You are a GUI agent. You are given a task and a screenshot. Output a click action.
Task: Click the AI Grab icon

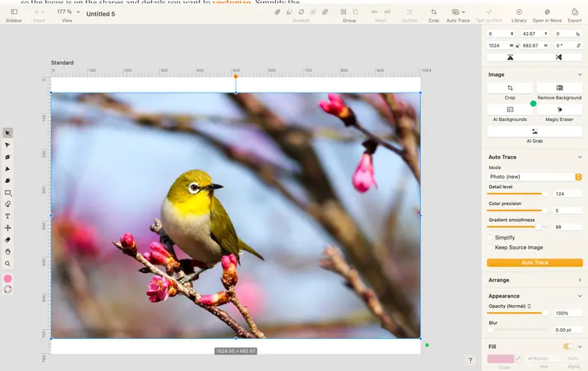click(534, 132)
